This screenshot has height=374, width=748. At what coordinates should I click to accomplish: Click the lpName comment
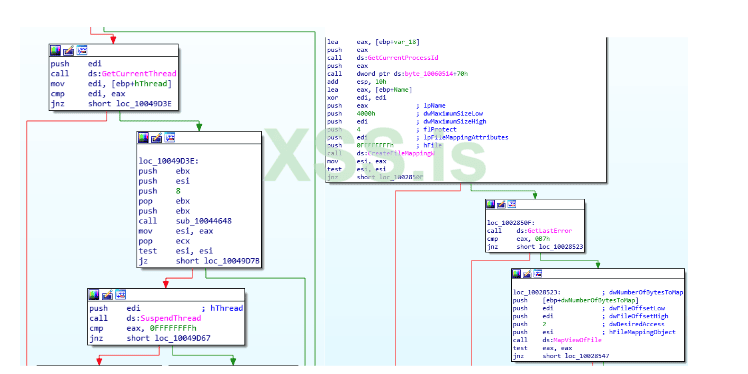[x=431, y=105]
